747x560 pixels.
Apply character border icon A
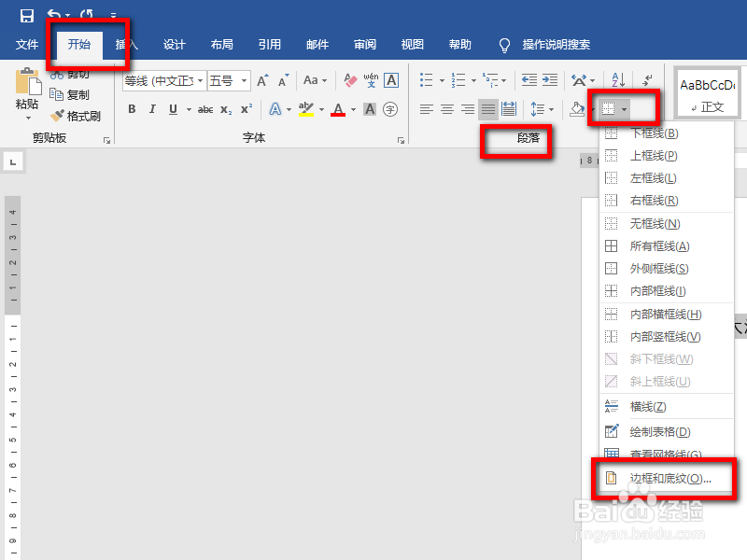point(391,80)
